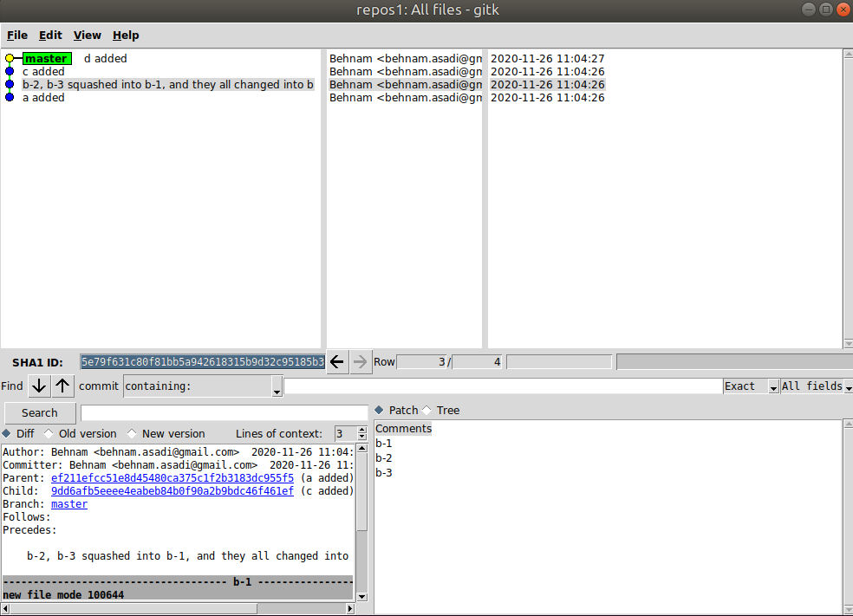Click the forward arrow next to SHA1 ID
This screenshot has height=616, width=853.
361,362
